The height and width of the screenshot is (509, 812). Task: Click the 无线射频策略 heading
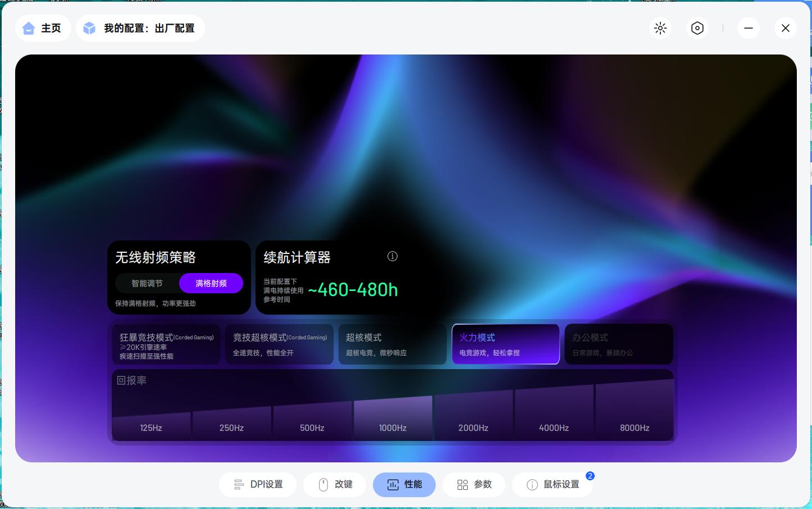tap(156, 257)
